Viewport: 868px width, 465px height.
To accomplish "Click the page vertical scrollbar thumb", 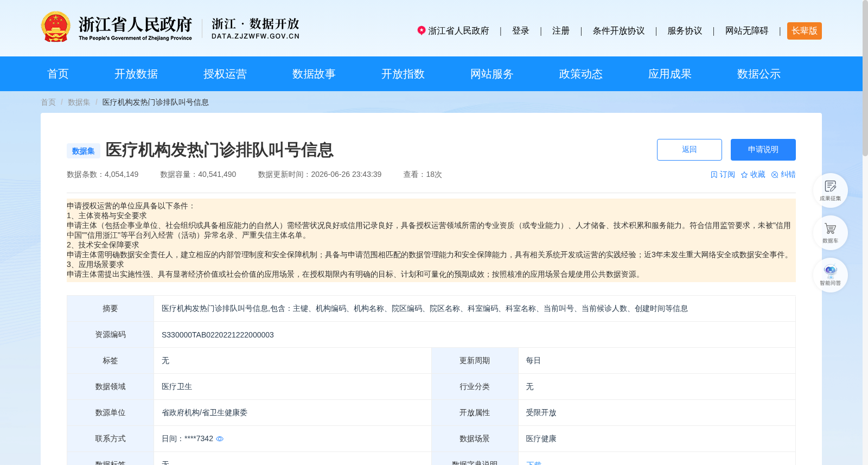I will [x=865, y=78].
